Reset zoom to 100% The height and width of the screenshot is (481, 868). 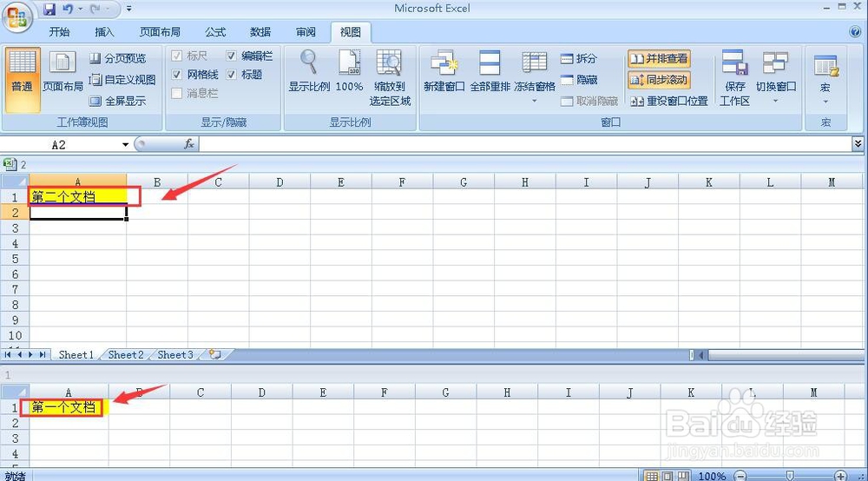pos(349,71)
